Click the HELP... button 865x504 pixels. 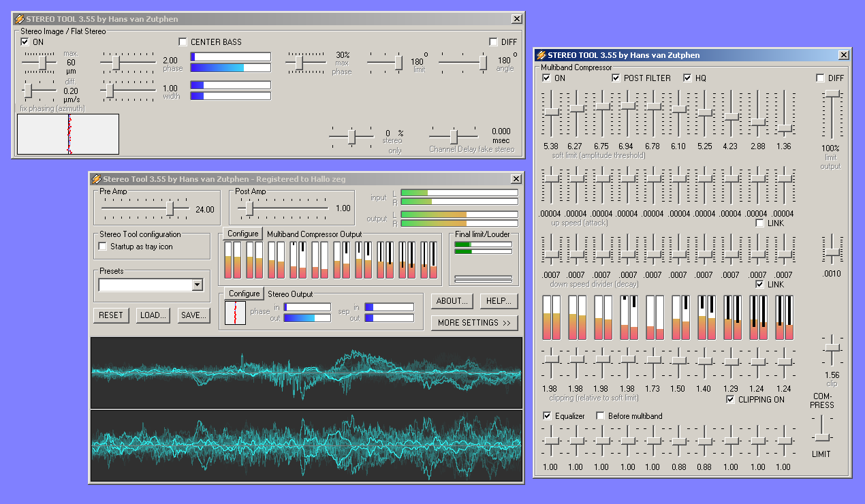pos(499,301)
